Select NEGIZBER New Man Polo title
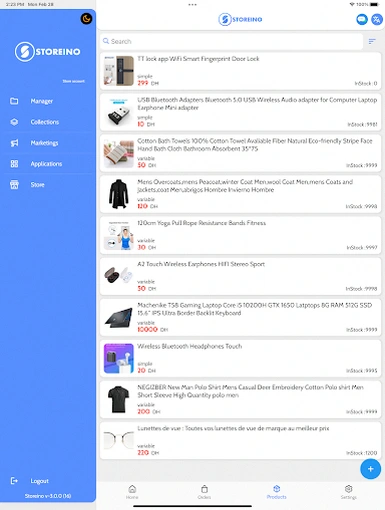The image size is (385, 510). (x=251, y=391)
